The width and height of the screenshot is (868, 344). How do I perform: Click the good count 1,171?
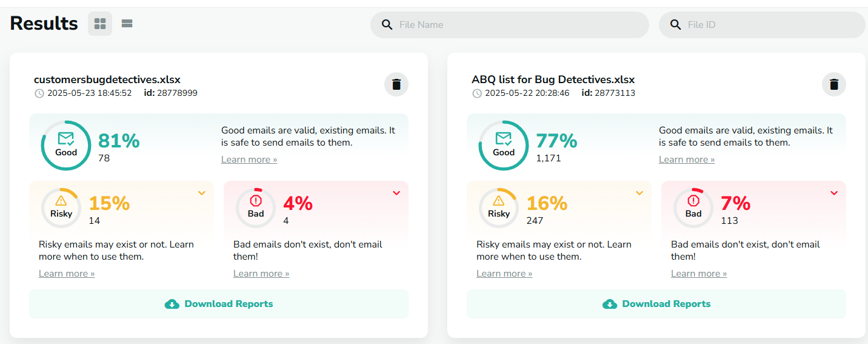549,158
